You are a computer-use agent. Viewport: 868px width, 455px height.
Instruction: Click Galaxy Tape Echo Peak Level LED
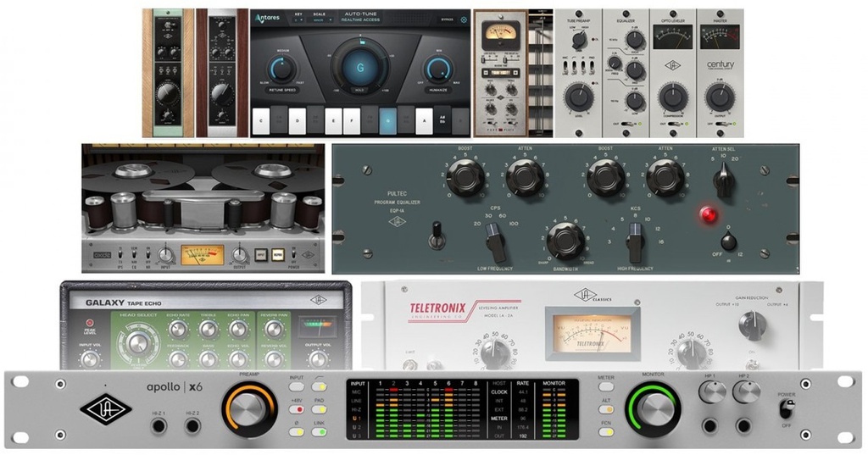tap(89, 323)
